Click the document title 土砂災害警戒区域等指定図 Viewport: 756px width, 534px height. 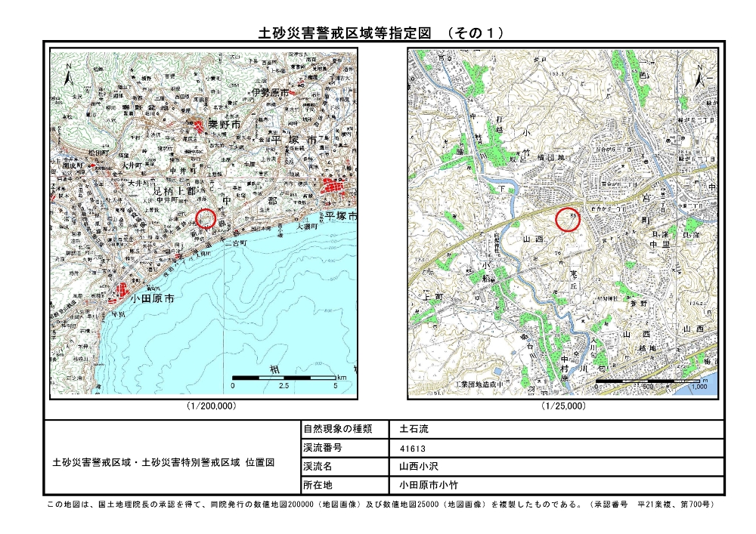click(x=344, y=32)
